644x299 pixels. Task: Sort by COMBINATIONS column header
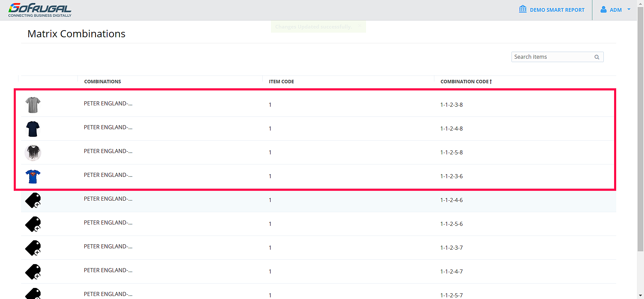click(103, 82)
